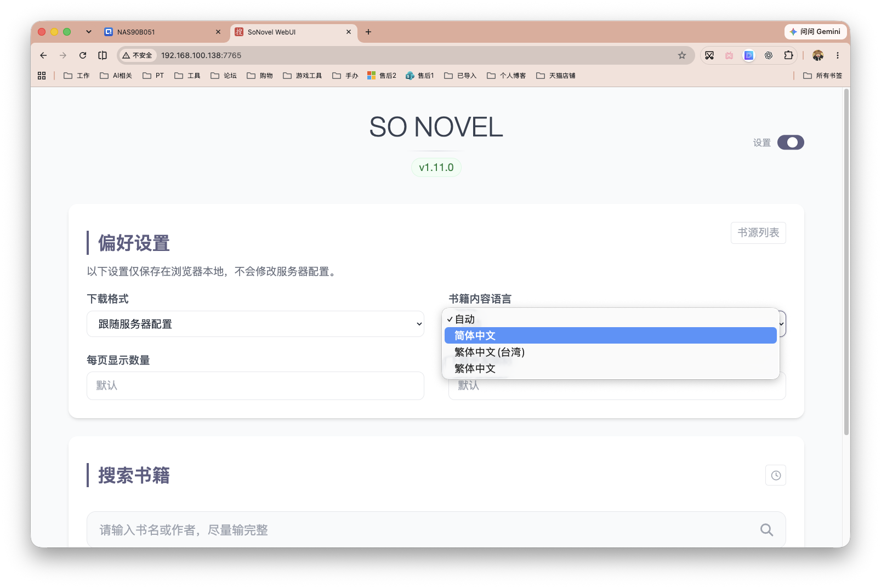Close the NAS90B051 tab
Screen dimensions: 881x588
click(x=218, y=32)
